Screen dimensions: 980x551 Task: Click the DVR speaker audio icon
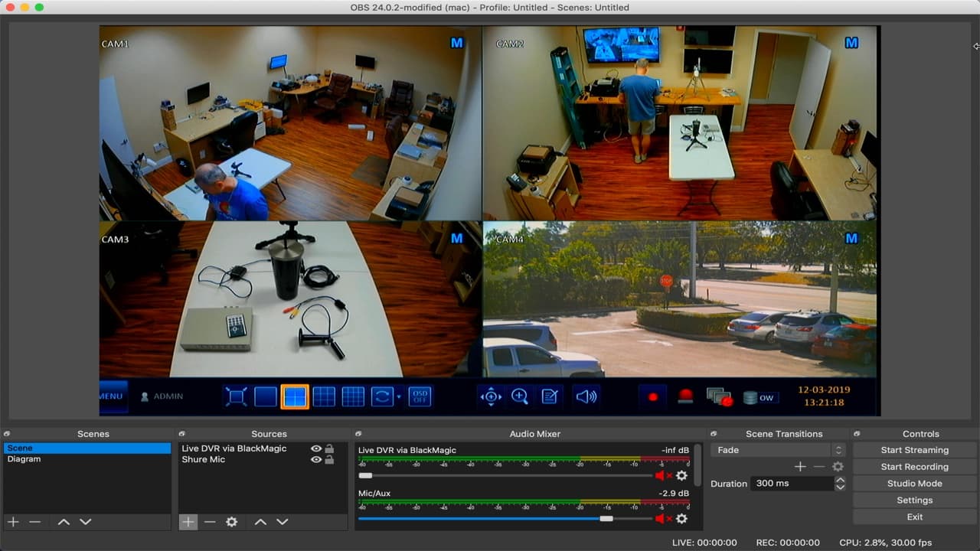pos(586,396)
